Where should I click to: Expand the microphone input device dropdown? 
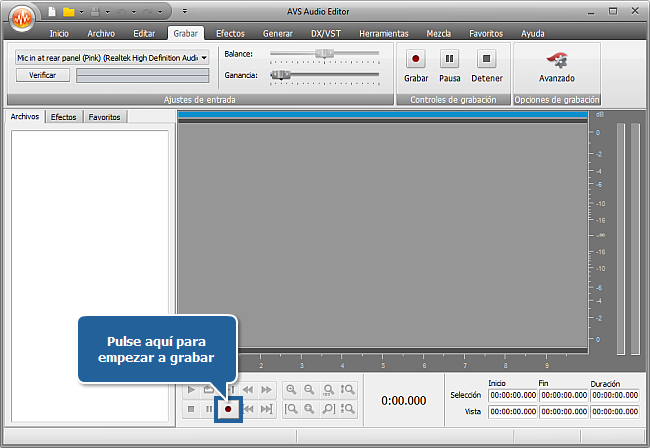pyautogui.click(x=204, y=58)
